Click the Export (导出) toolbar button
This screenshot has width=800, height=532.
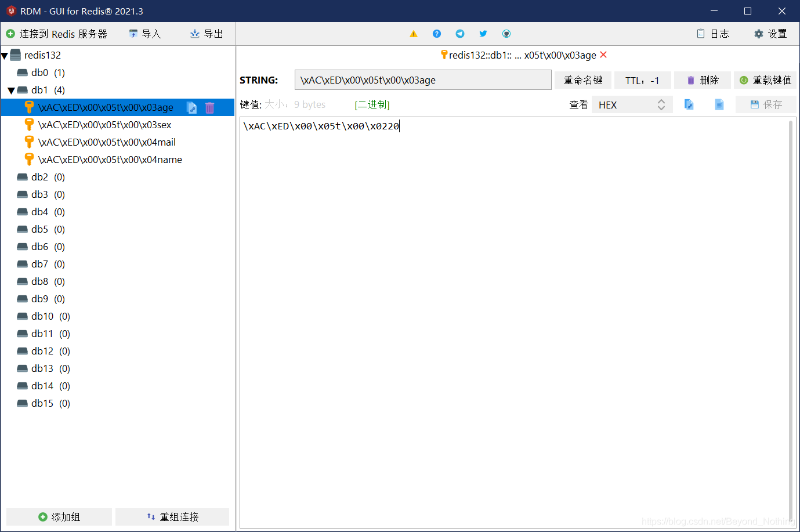(x=207, y=34)
